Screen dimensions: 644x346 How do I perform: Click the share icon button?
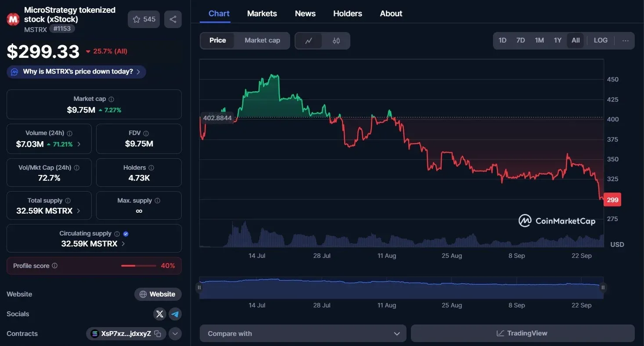[x=173, y=19]
